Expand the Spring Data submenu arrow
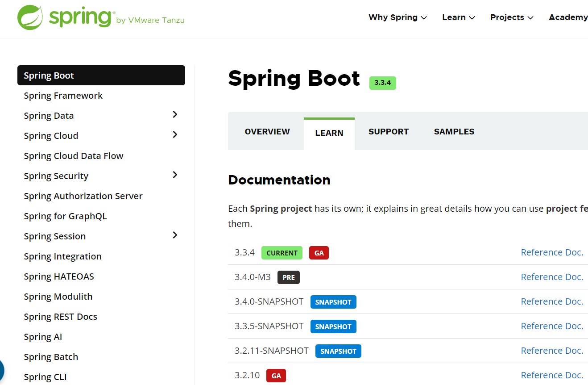 click(x=175, y=115)
